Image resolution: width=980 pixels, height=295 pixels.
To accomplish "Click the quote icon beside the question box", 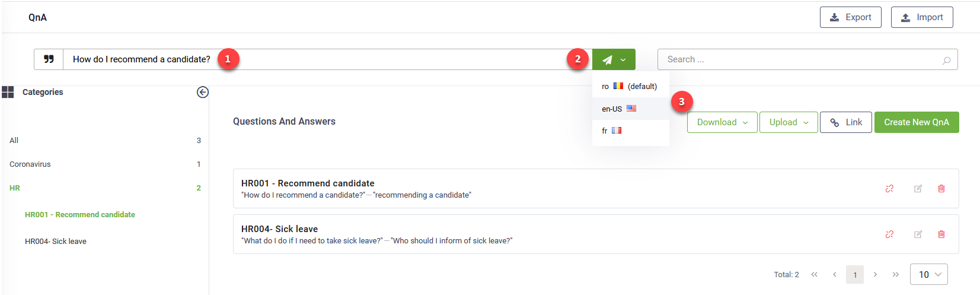I will pyautogui.click(x=49, y=59).
